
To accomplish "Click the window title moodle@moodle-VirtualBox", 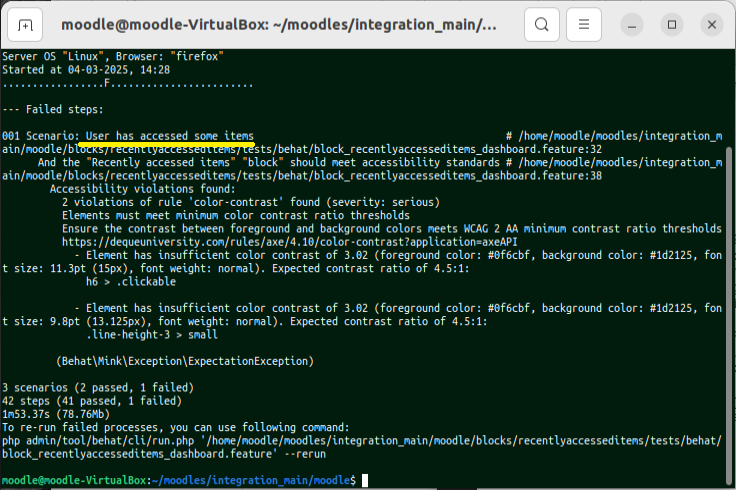I will 278,24.
